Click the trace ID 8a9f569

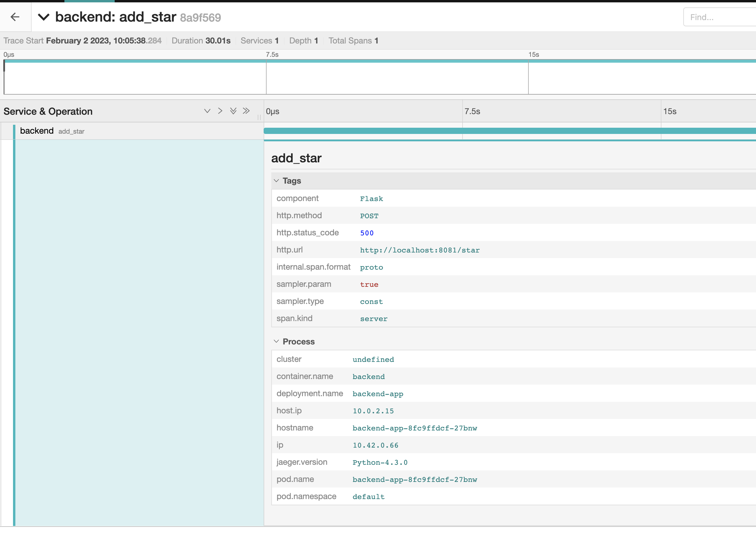200,18
